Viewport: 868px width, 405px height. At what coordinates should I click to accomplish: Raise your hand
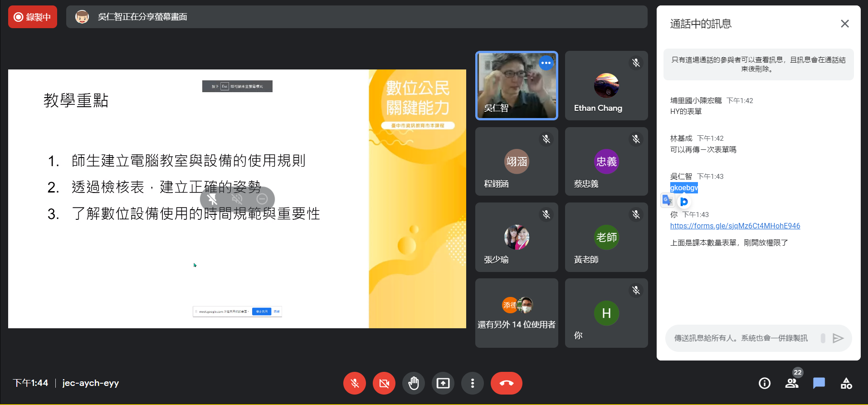(x=414, y=383)
